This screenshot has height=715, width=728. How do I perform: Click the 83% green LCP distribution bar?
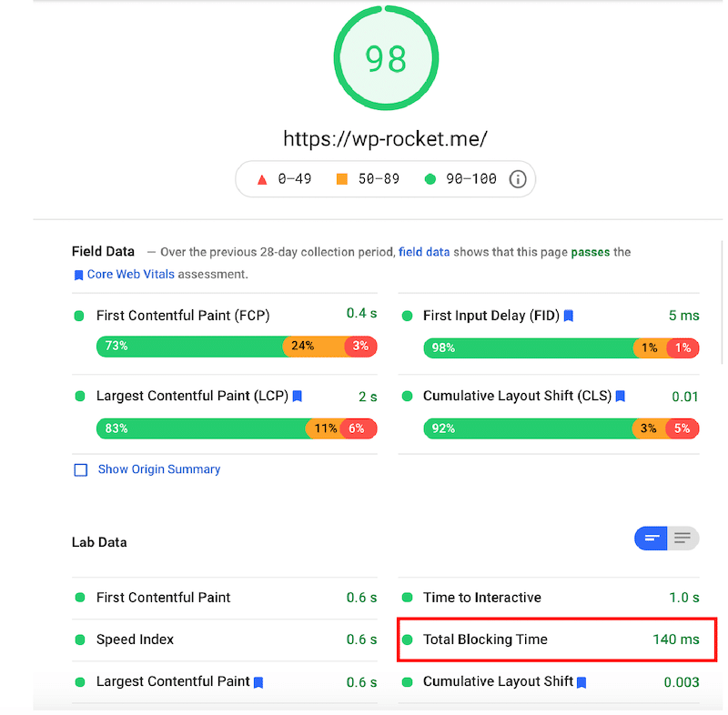coord(200,428)
